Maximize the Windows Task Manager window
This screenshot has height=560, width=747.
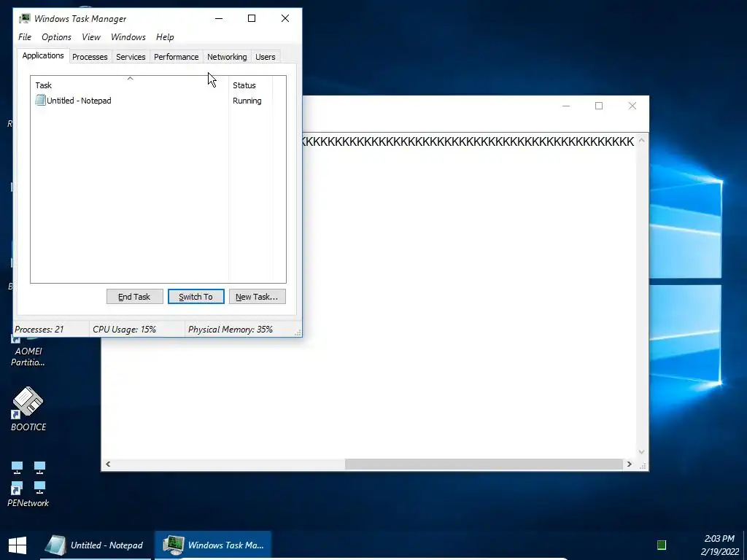click(252, 18)
